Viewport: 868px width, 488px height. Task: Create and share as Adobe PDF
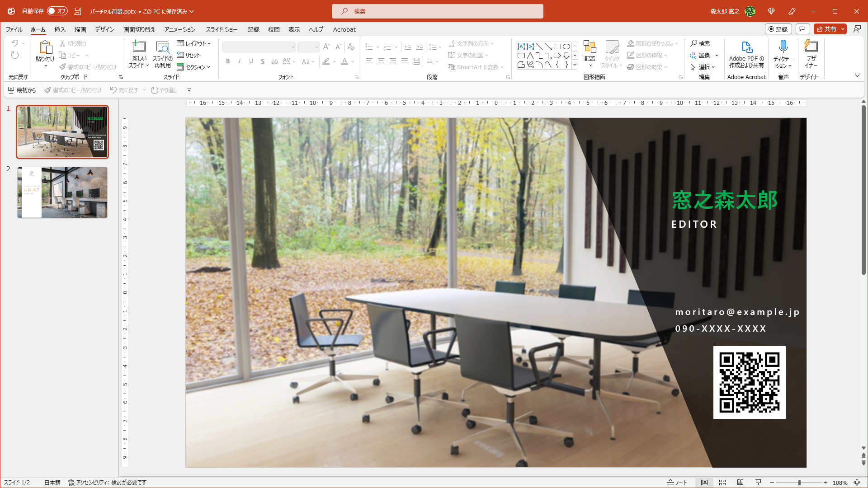point(746,54)
